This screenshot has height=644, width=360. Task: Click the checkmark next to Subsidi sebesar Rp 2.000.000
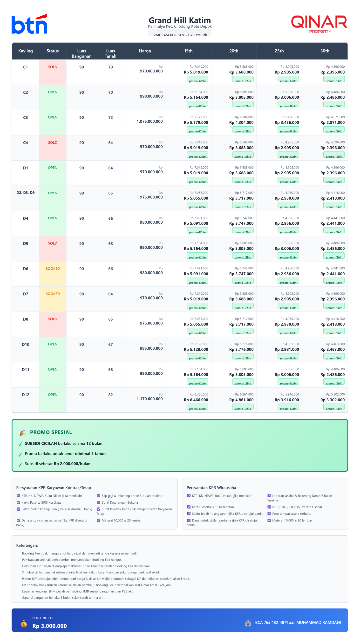click(20, 464)
